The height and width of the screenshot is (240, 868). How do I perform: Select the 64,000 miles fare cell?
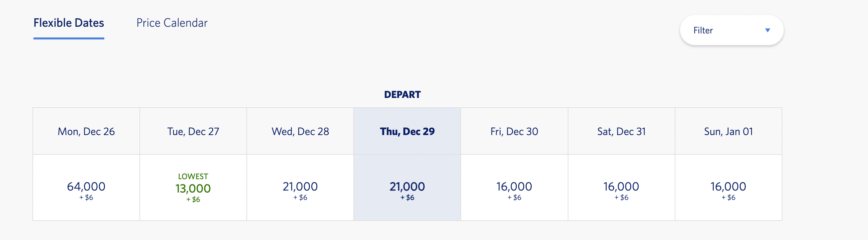pyautogui.click(x=86, y=188)
